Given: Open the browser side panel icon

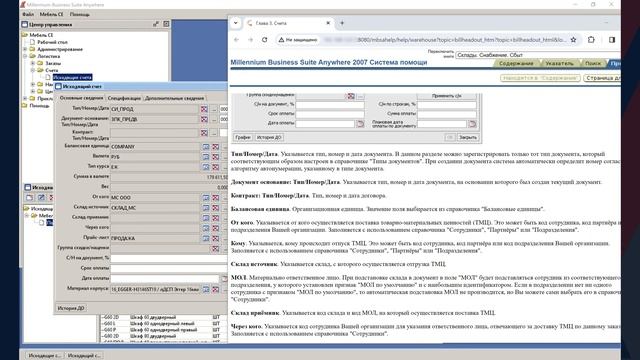Looking at the screenshot, I should click(x=612, y=40).
